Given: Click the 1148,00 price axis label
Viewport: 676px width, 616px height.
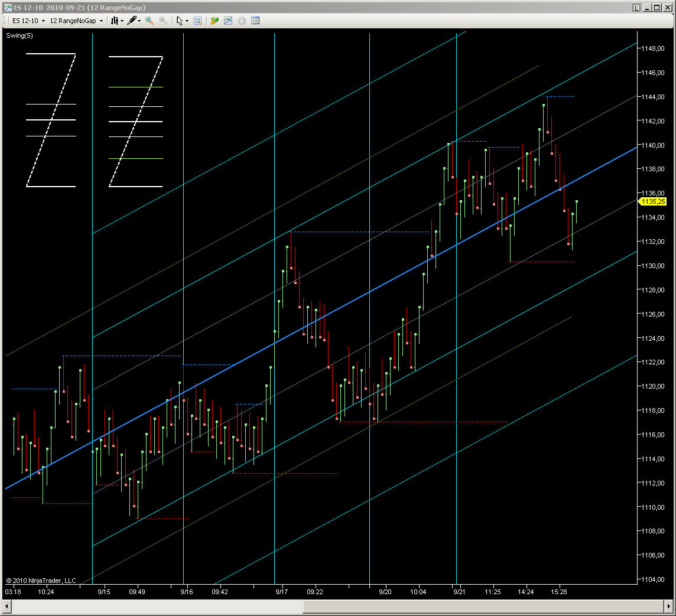Looking at the screenshot, I should (653, 48).
